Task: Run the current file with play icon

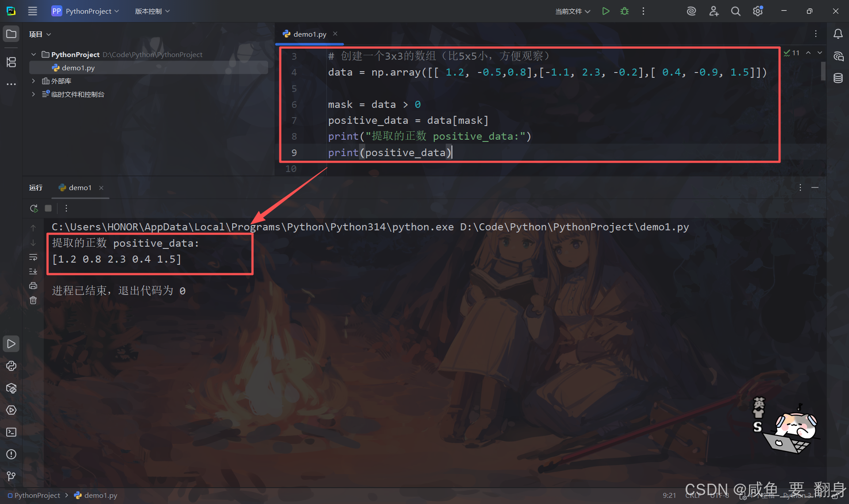Action: 606,11
